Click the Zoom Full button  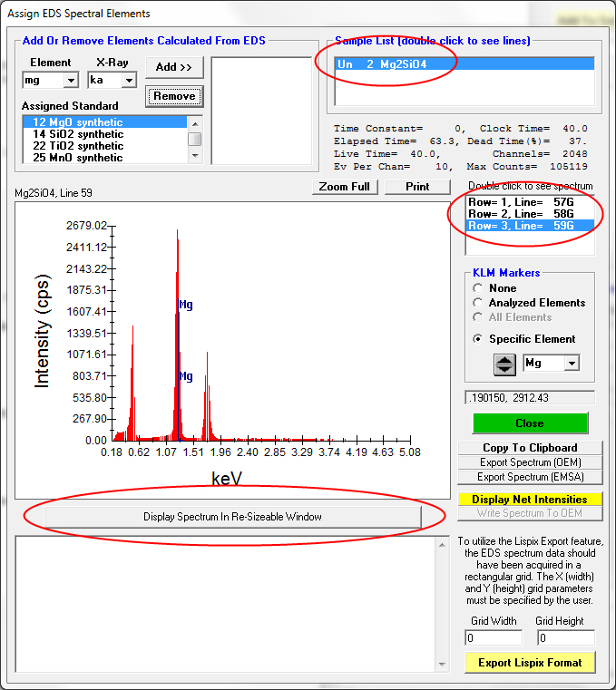[345, 187]
